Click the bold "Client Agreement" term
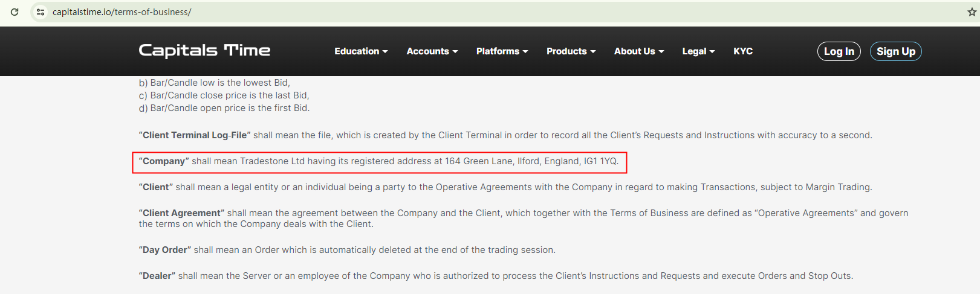 [x=181, y=213]
